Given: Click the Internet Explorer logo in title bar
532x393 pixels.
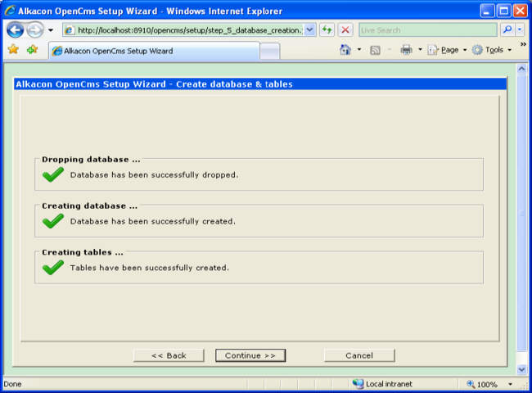Looking at the screenshot, I should click(x=10, y=11).
